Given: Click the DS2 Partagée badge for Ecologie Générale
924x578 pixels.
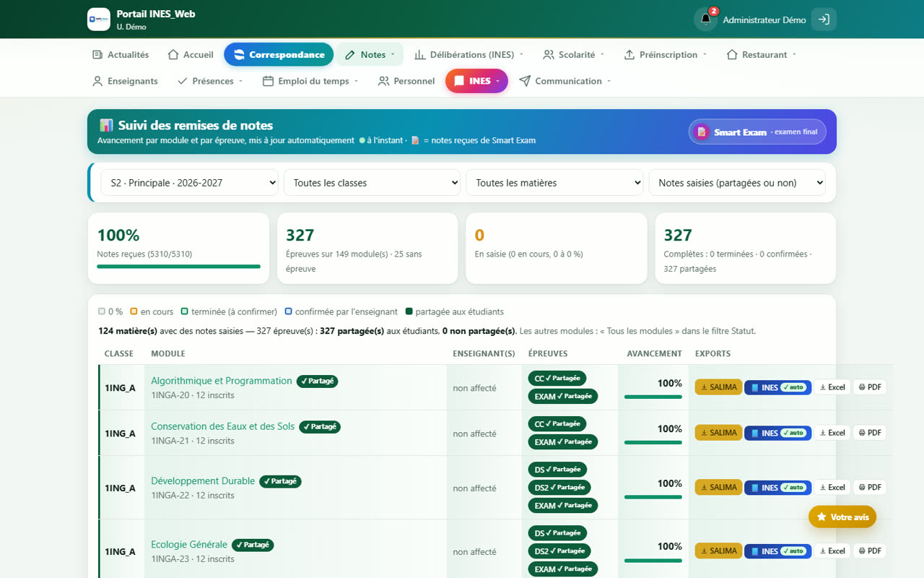Looking at the screenshot, I should pyautogui.click(x=559, y=551).
